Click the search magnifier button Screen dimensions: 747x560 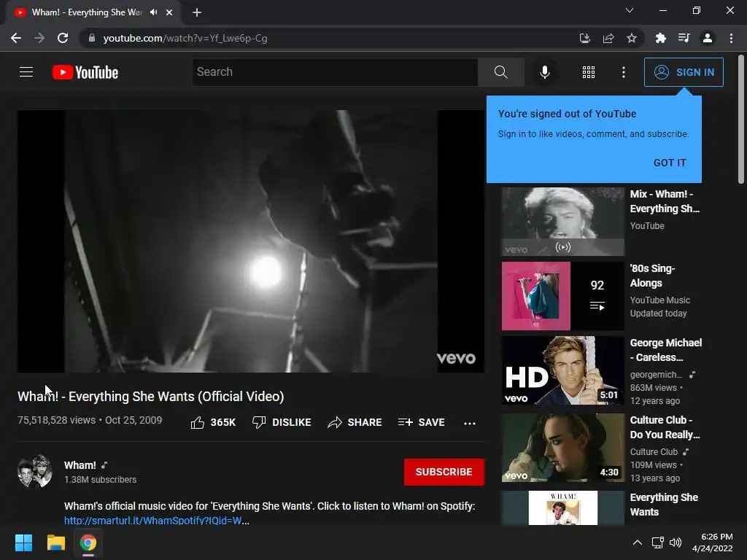click(500, 72)
